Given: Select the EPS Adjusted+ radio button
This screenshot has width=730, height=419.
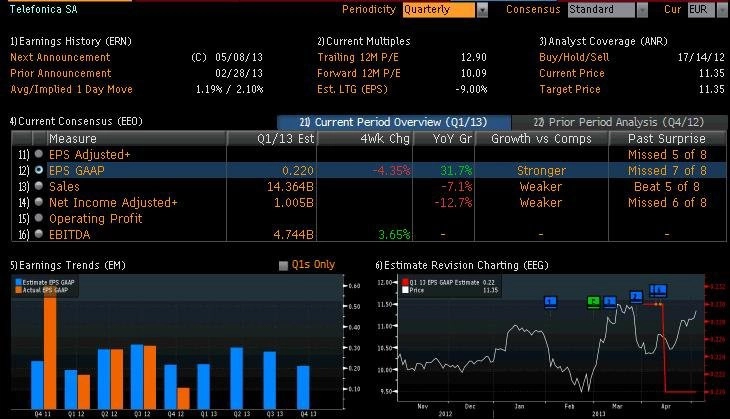Looking at the screenshot, I should click(39, 154).
